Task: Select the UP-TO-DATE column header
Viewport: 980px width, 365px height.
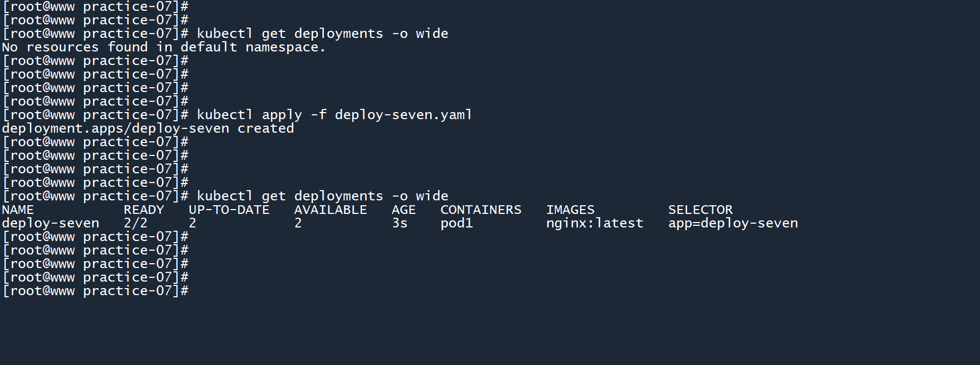Action: (229, 210)
